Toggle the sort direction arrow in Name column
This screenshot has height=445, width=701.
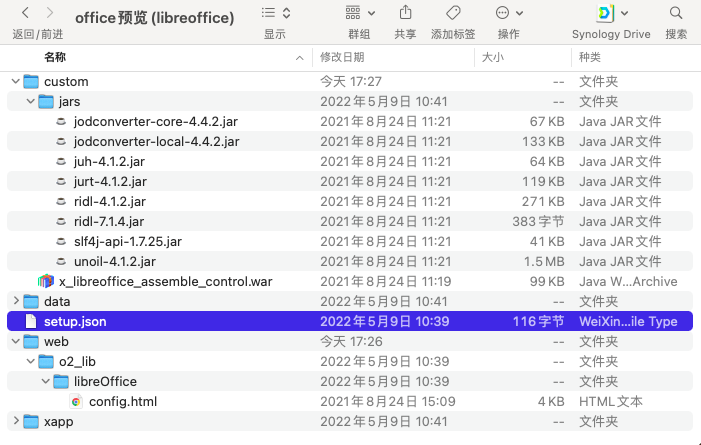(x=300, y=58)
